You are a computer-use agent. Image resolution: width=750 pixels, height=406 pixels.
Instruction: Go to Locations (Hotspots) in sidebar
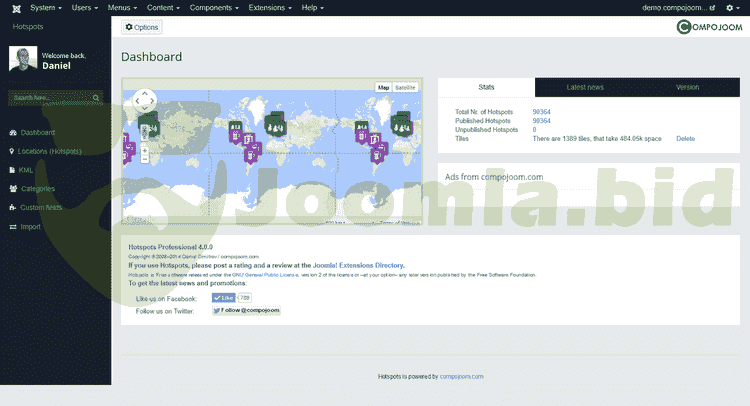click(x=50, y=151)
